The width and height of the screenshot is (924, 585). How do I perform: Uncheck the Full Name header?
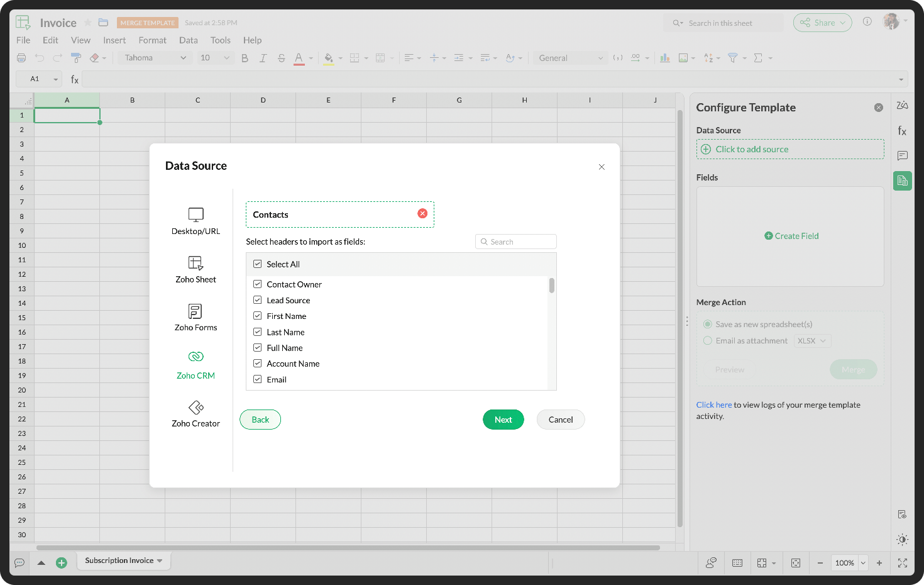tap(257, 347)
